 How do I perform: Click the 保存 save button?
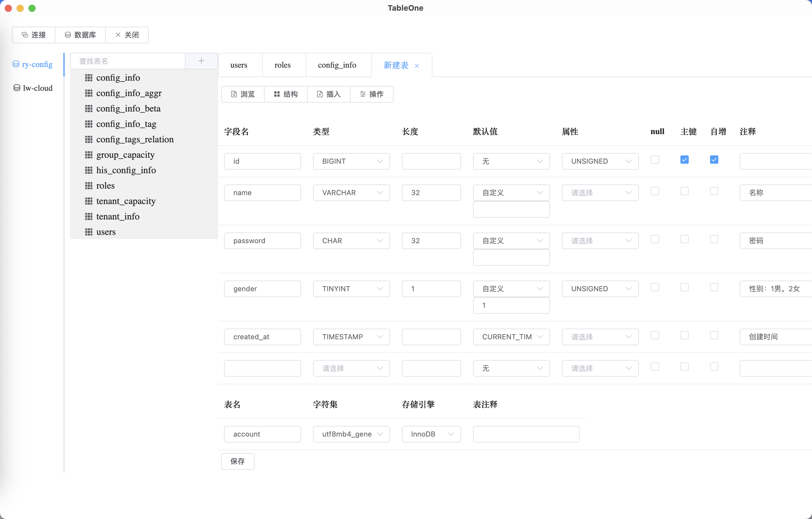click(237, 461)
